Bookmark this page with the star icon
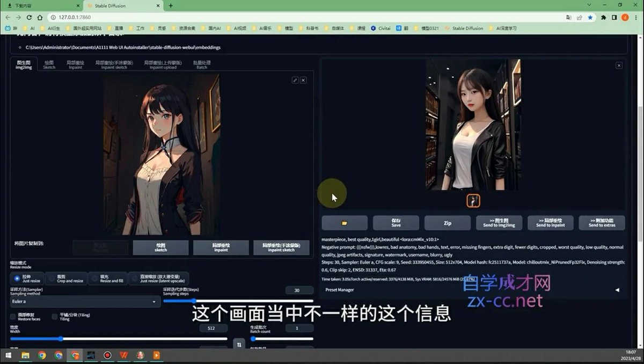The width and height of the screenshot is (644, 364). pos(590,17)
